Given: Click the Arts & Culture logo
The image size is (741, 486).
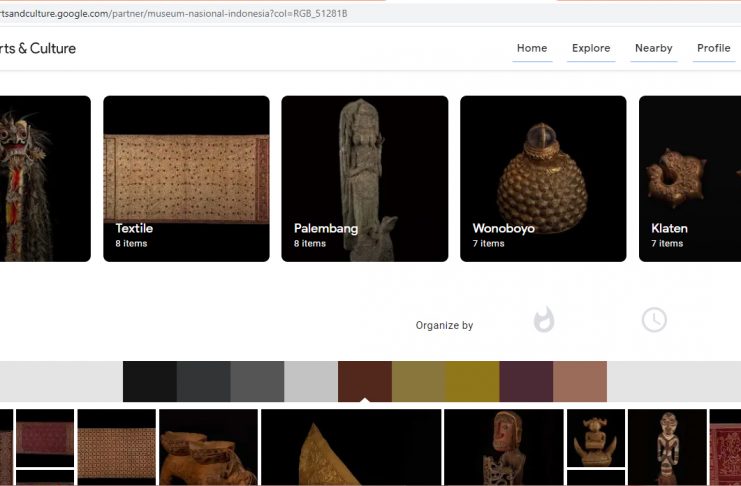Looking at the screenshot, I should (x=38, y=48).
